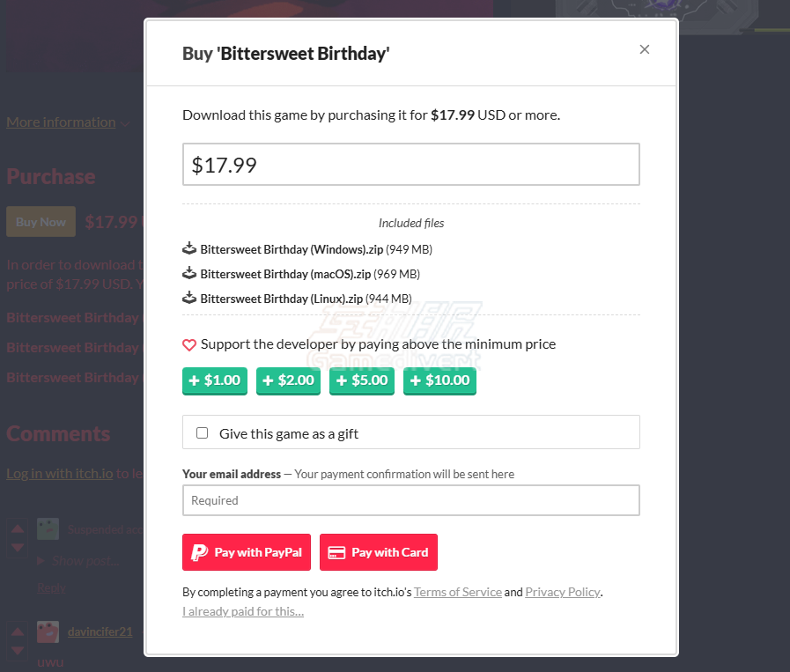Add $10.00 to the purchase price
The height and width of the screenshot is (672, 790).
(439, 380)
